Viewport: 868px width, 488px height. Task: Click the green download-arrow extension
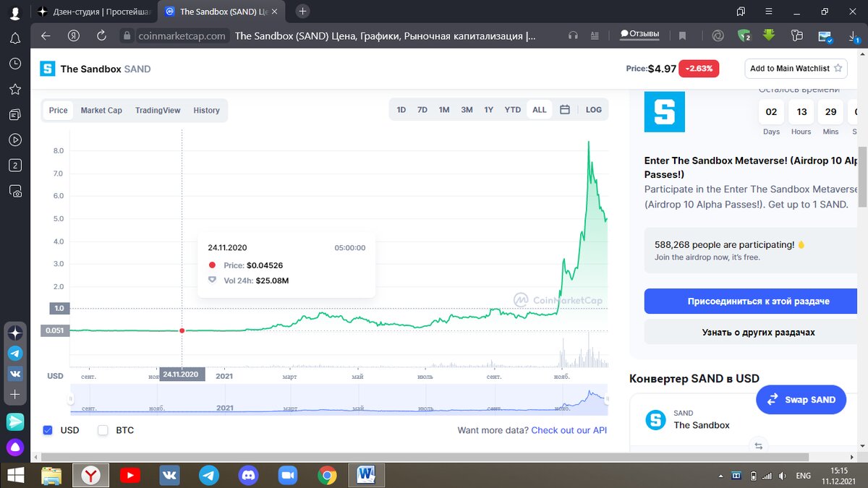point(770,35)
